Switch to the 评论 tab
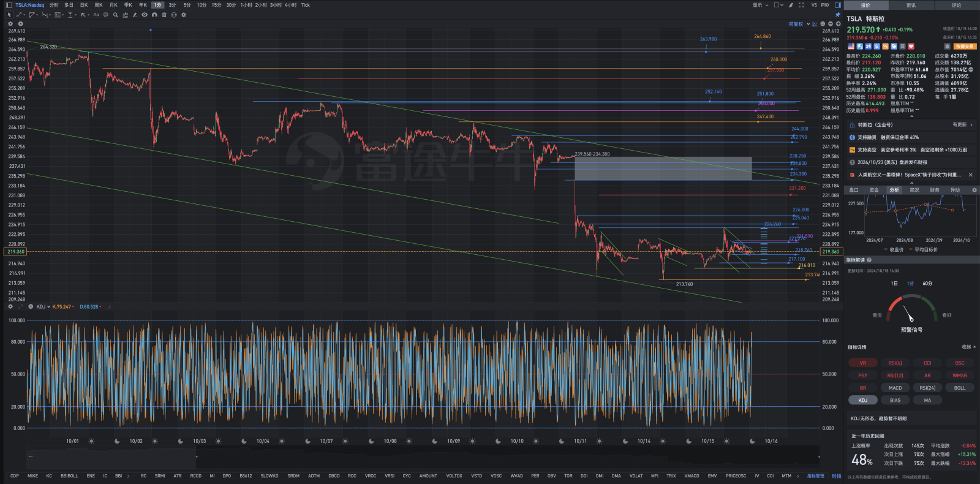The image size is (980, 484). 956,5
